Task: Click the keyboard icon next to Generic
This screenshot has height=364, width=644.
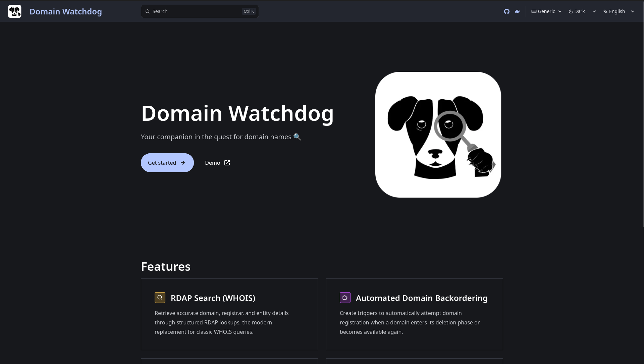Action: pyautogui.click(x=534, y=11)
